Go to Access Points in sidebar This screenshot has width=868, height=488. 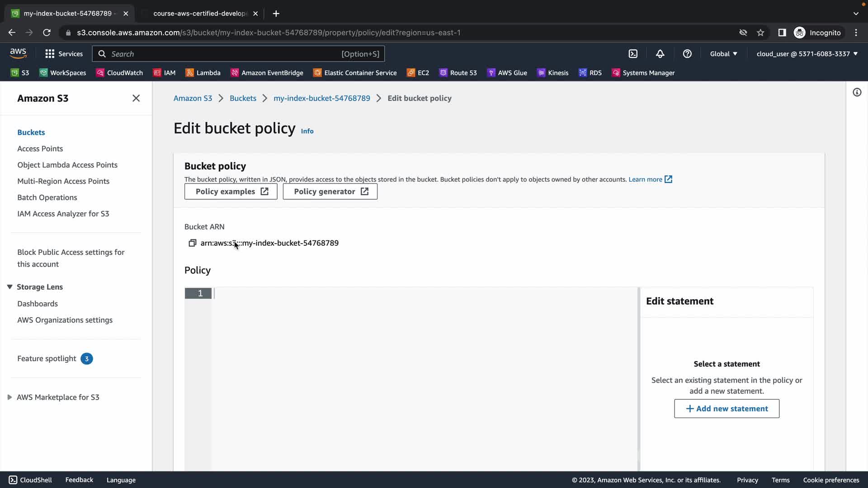click(x=40, y=149)
